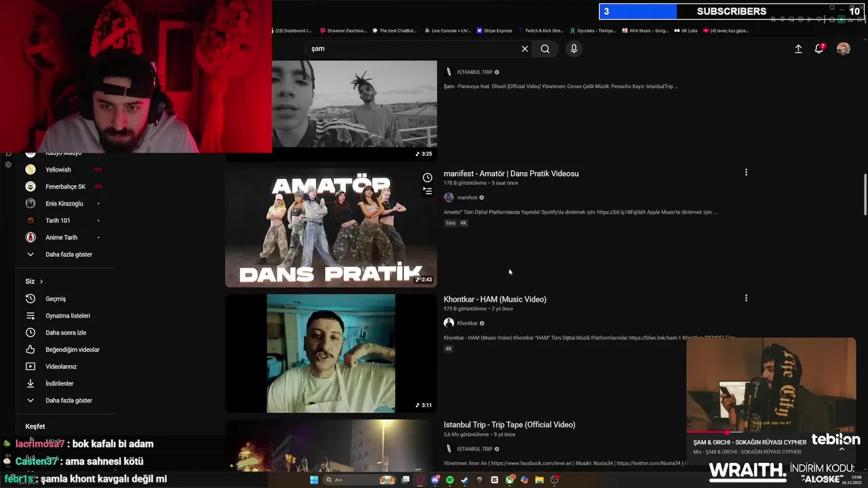This screenshot has width=868, height=488.
Task: Add manifest Amatör video to Watch Later
Action: [x=427, y=178]
